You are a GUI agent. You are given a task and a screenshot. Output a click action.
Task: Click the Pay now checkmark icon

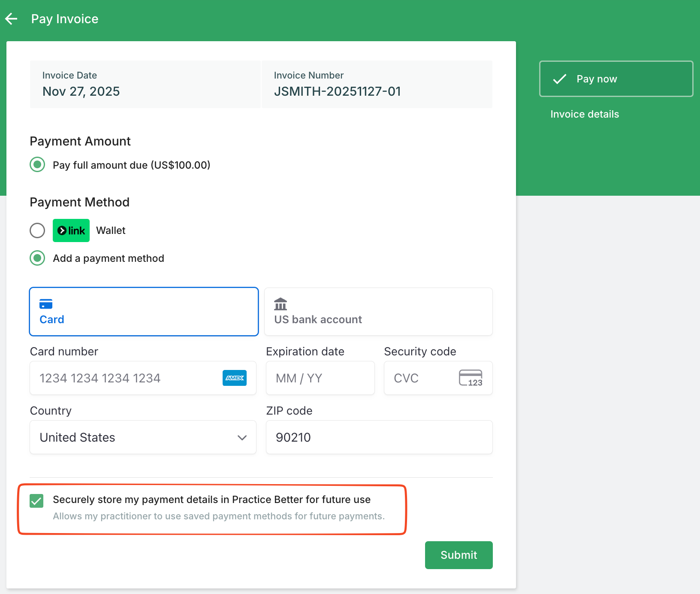coord(560,79)
